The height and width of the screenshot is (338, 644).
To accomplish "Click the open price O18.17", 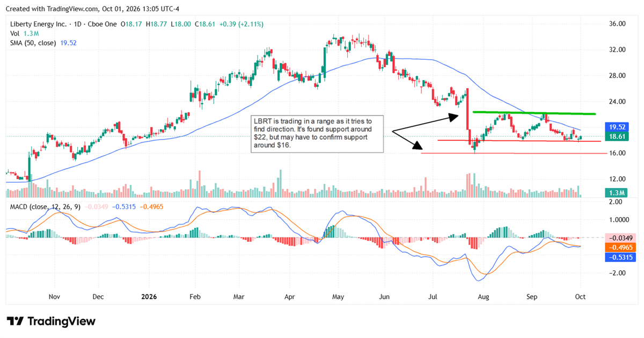I will point(131,24).
